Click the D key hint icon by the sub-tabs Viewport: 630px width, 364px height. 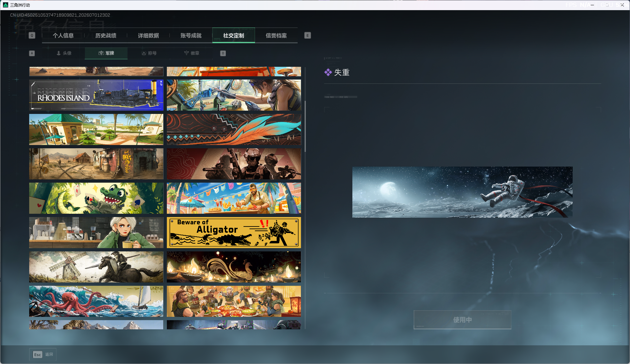223,53
